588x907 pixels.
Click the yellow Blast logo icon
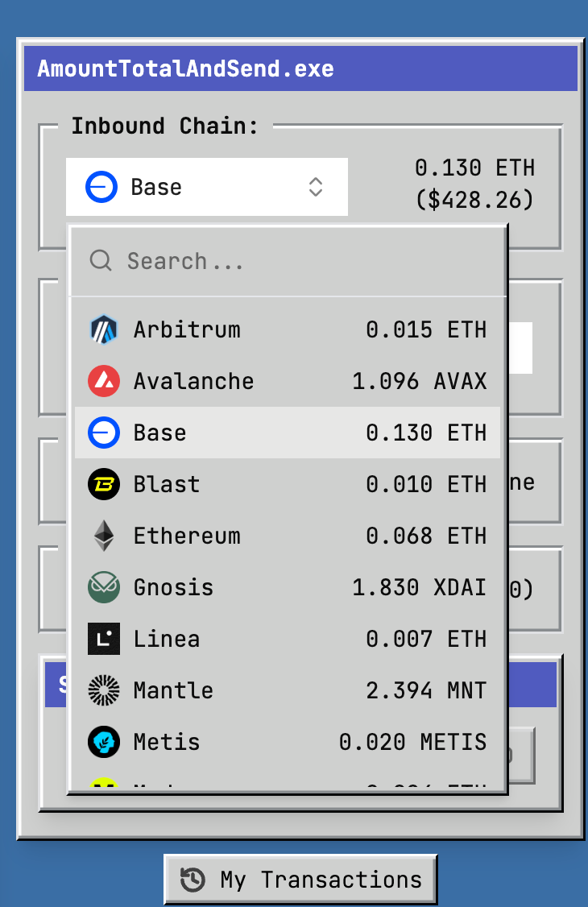(x=104, y=484)
